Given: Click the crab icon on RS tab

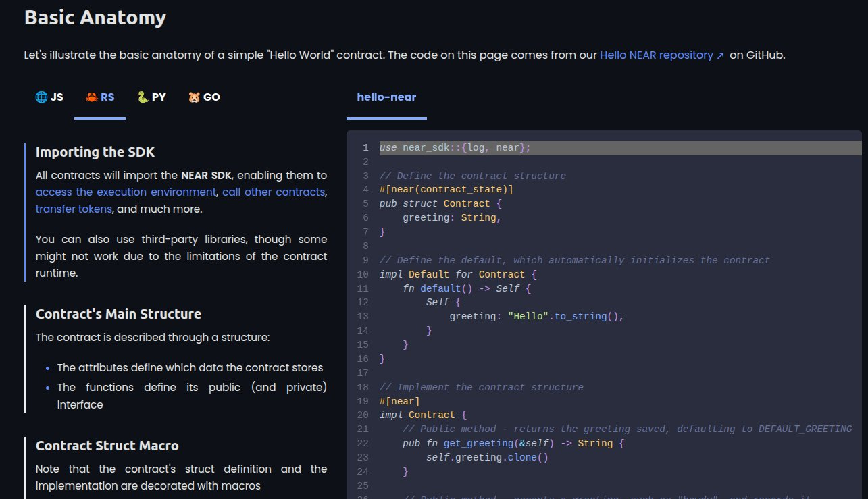Looking at the screenshot, I should click(x=92, y=97).
